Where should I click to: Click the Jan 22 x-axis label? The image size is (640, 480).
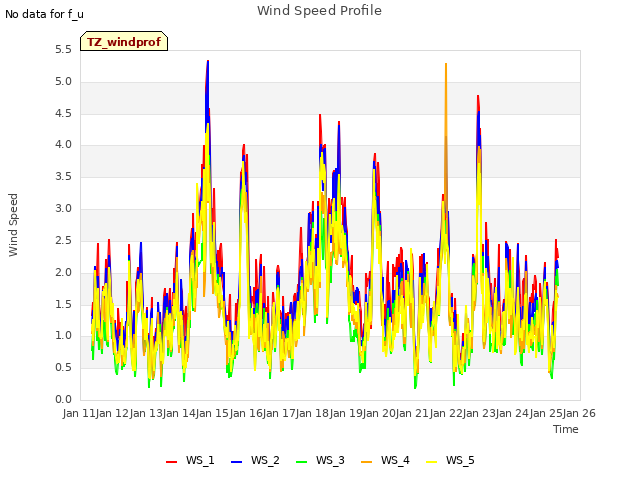tap(446, 413)
